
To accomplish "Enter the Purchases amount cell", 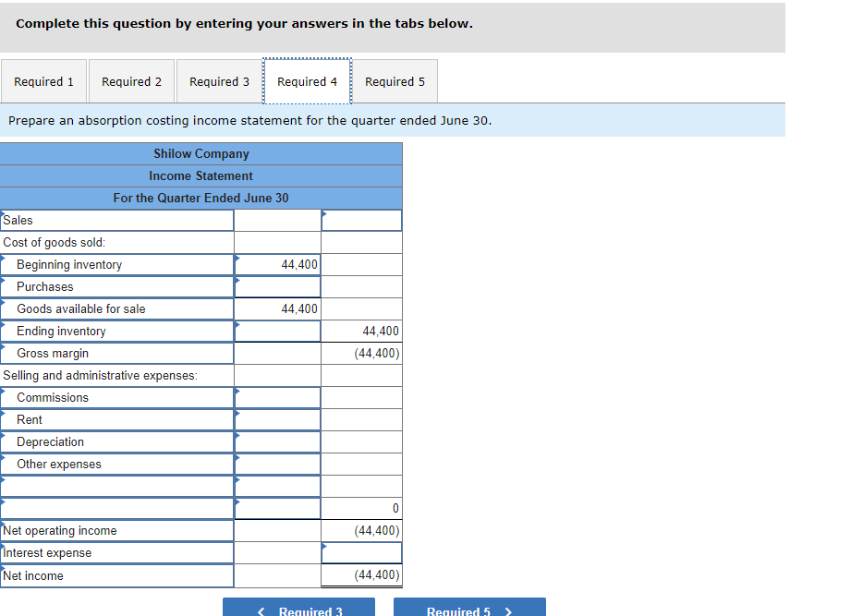I will (x=277, y=286).
